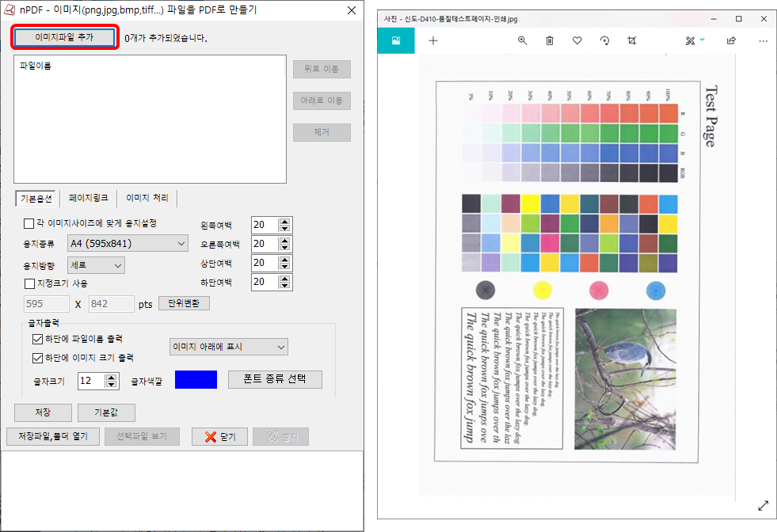Minimize the Photos window
The width and height of the screenshot is (777, 532).
(x=714, y=19)
